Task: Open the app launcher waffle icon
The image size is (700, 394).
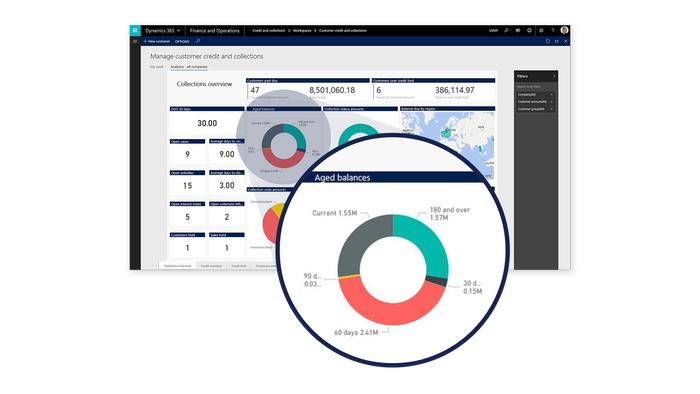Action: pyautogui.click(x=135, y=30)
